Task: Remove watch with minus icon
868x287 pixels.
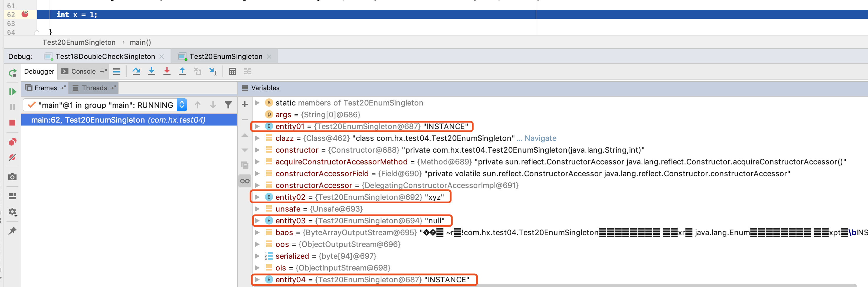Action: (x=245, y=119)
